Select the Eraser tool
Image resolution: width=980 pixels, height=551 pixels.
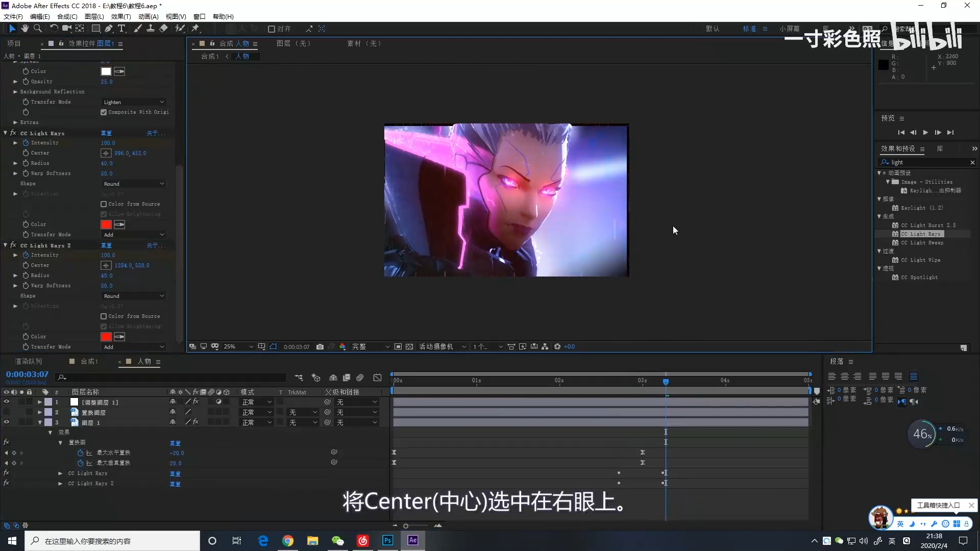[164, 29]
